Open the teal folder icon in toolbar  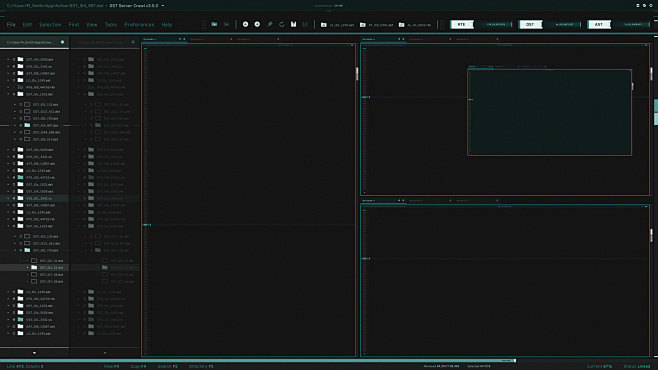214,24
